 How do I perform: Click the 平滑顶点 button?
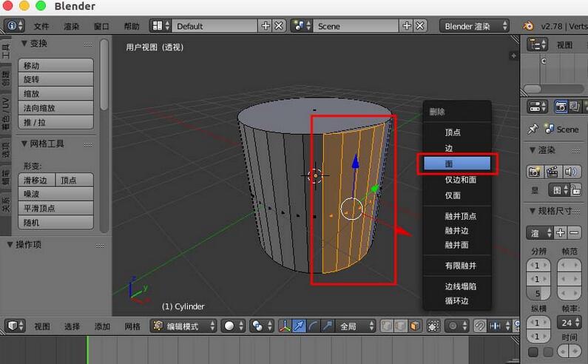point(55,208)
